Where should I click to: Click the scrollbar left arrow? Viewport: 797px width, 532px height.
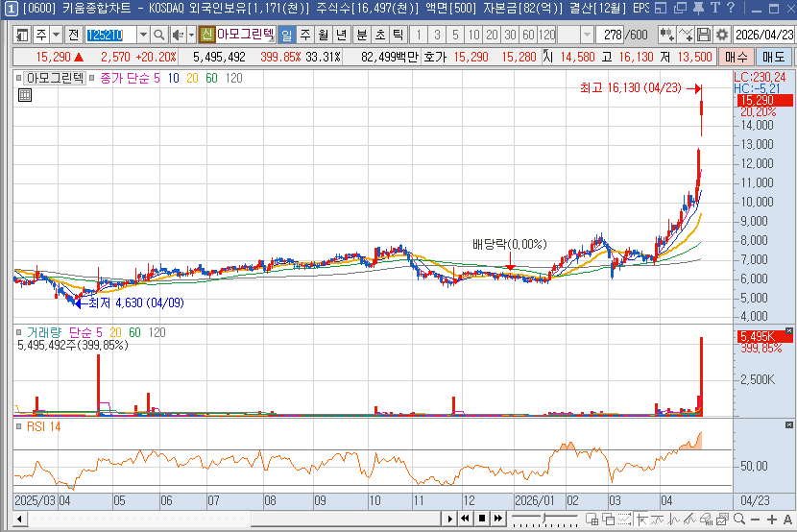(x=20, y=519)
